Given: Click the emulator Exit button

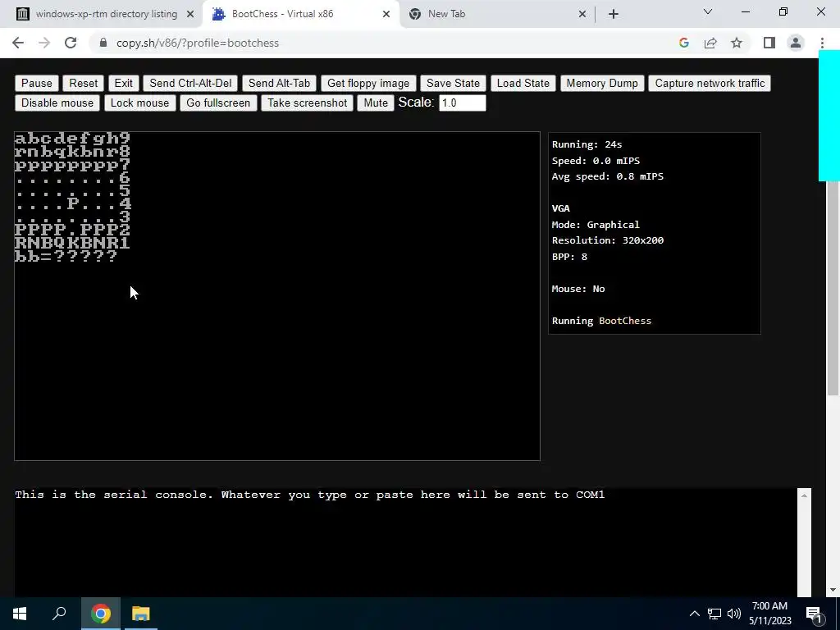Looking at the screenshot, I should tap(123, 83).
